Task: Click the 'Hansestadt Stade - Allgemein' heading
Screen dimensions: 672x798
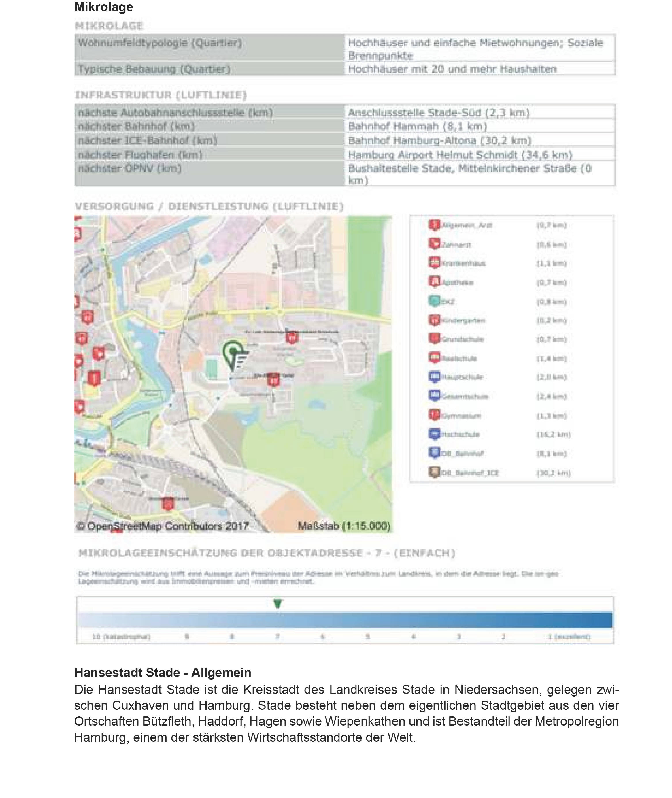Action: coord(163,672)
